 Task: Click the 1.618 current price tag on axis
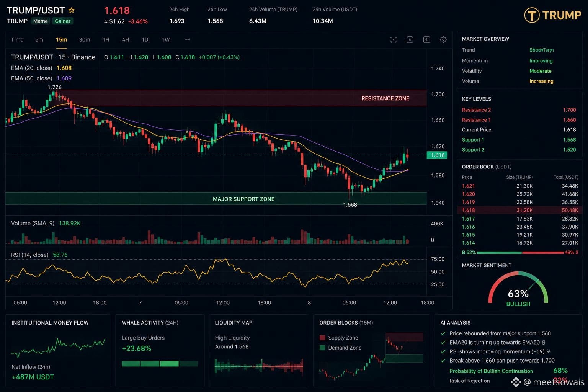click(x=437, y=155)
